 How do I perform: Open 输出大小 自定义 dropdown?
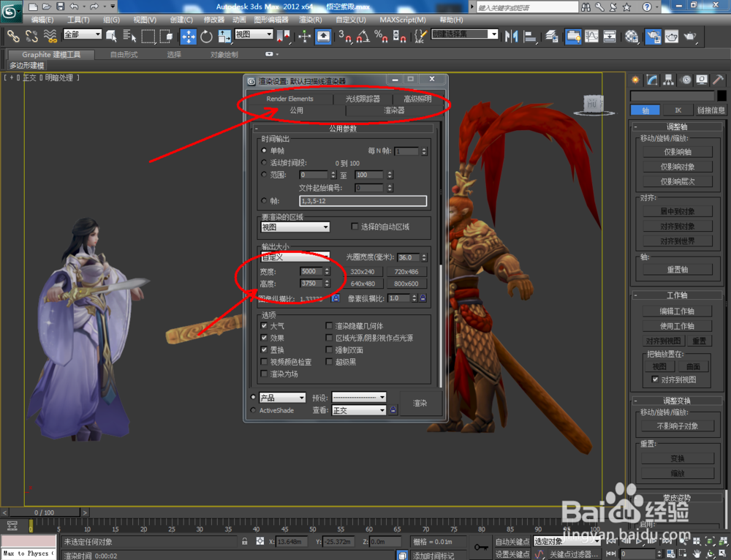pyautogui.click(x=295, y=257)
